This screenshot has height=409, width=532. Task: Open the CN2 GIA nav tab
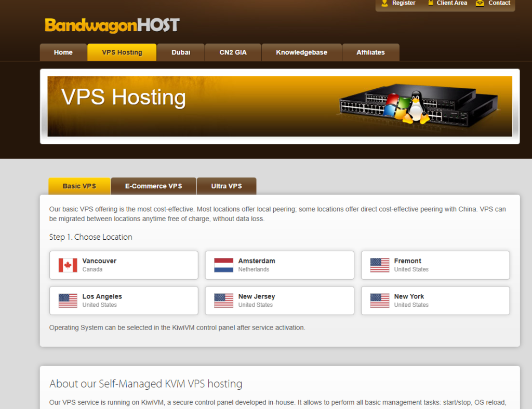click(233, 52)
